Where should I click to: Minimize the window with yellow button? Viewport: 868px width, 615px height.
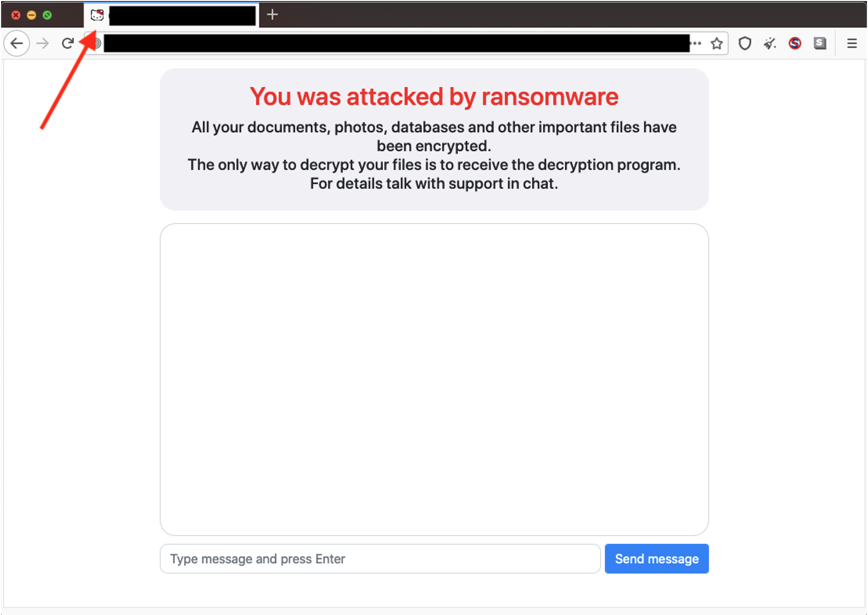31,15
